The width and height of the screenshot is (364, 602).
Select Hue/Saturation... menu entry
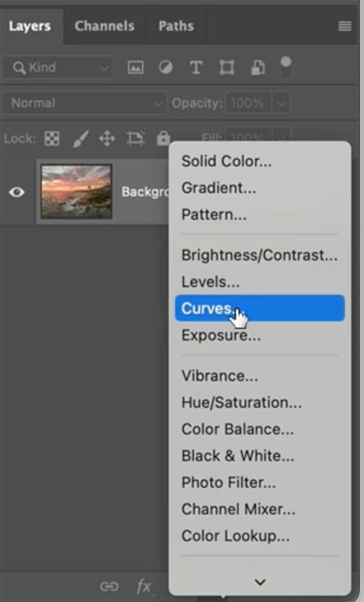pos(241,402)
